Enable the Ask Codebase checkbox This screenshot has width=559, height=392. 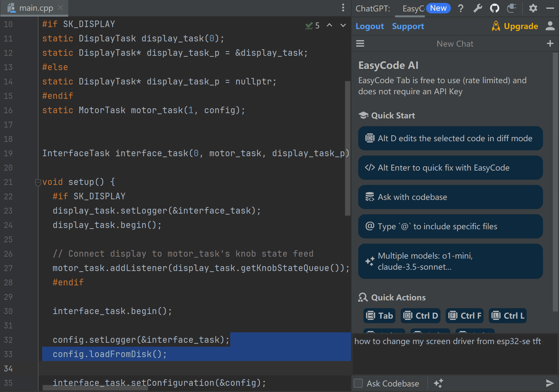(x=358, y=383)
